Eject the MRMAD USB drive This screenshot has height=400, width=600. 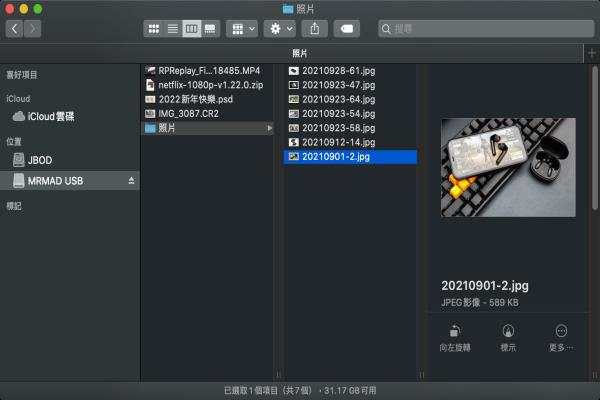click(x=131, y=180)
